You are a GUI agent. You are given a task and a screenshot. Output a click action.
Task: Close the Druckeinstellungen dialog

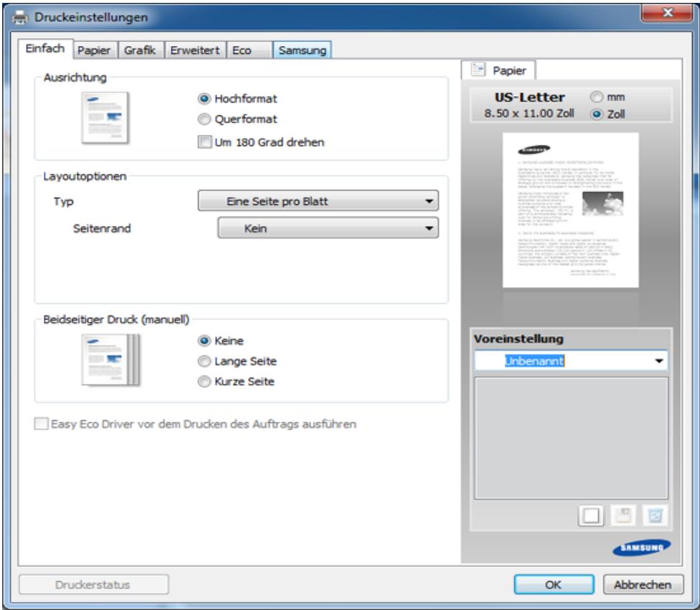(x=667, y=12)
